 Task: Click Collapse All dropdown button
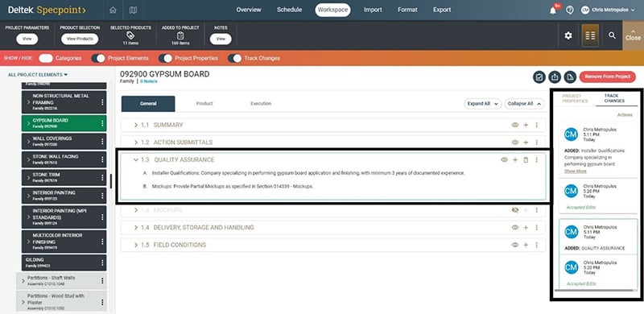click(525, 104)
